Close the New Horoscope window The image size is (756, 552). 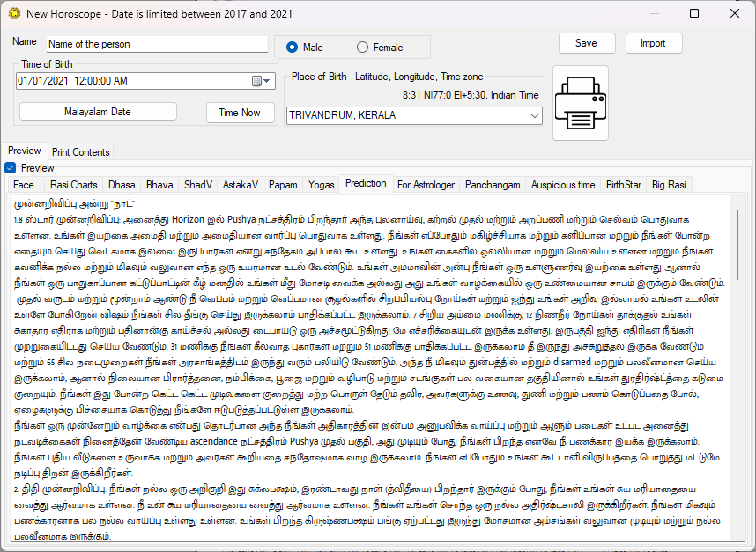pyautogui.click(x=735, y=13)
